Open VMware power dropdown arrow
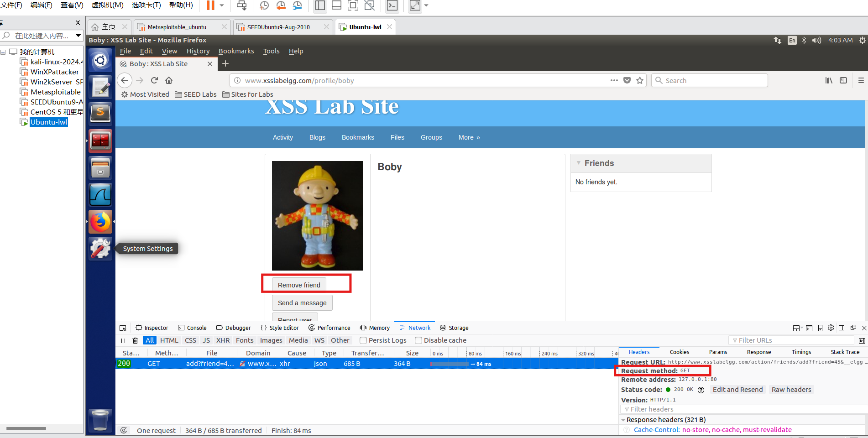 click(222, 5)
